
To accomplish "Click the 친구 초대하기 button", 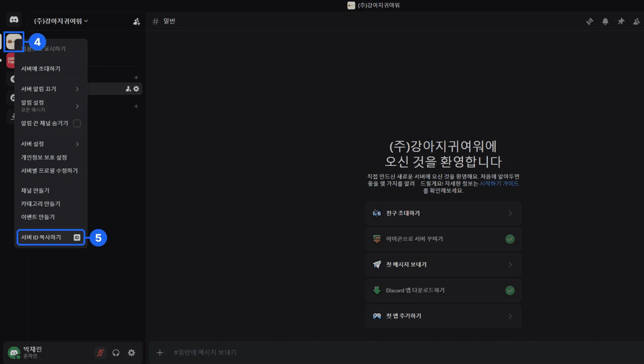I will [x=443, y=213].
